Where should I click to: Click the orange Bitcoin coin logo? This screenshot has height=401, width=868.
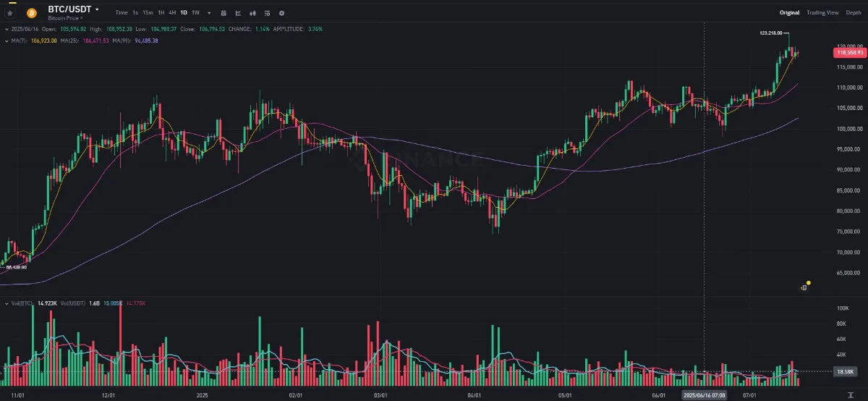[31, 13]
